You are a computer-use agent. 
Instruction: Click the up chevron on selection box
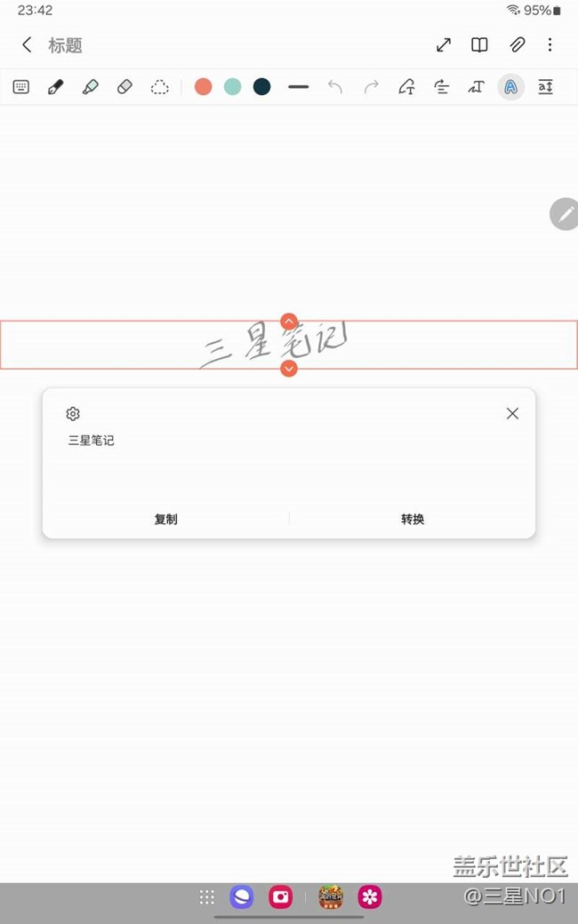[x=288, y=321]
